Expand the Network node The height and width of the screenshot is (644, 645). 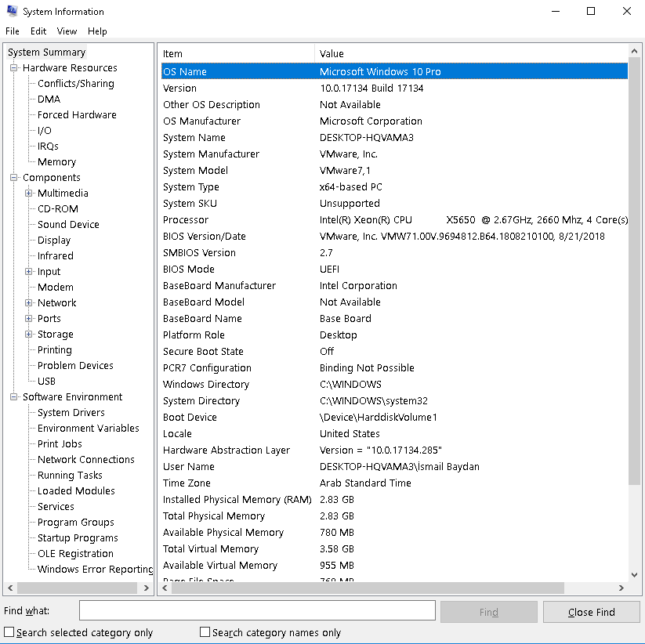[28, 302]
